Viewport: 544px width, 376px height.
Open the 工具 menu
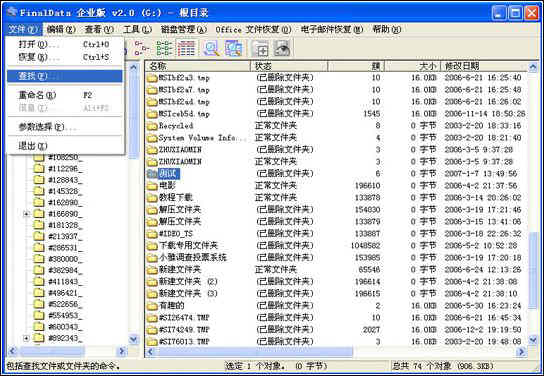(137, 29)
